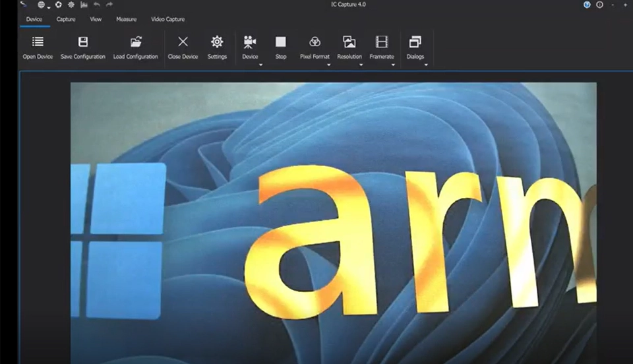Stop the live video stream
The width and height of the screenshot is (633, 364).
281,43
